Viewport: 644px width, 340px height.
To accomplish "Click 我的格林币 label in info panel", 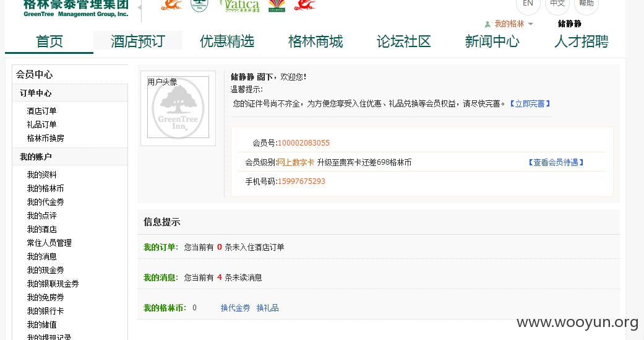I will coord(163,308).
